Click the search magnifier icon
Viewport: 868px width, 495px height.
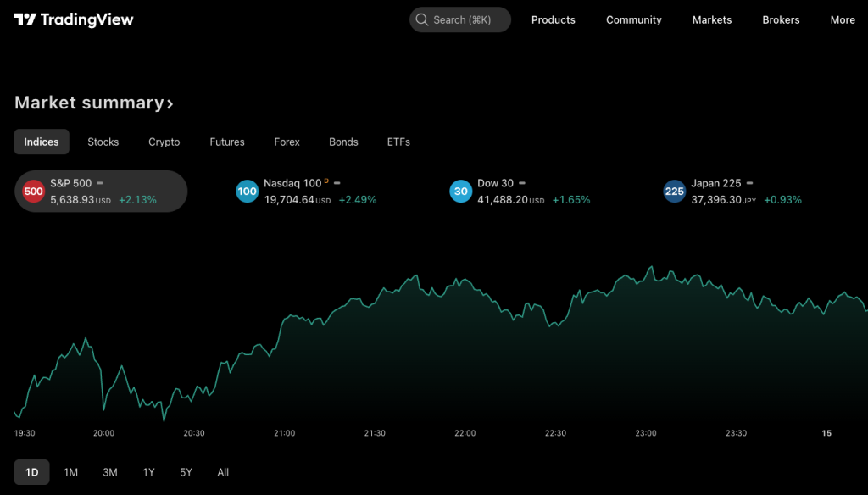(422, 20)
